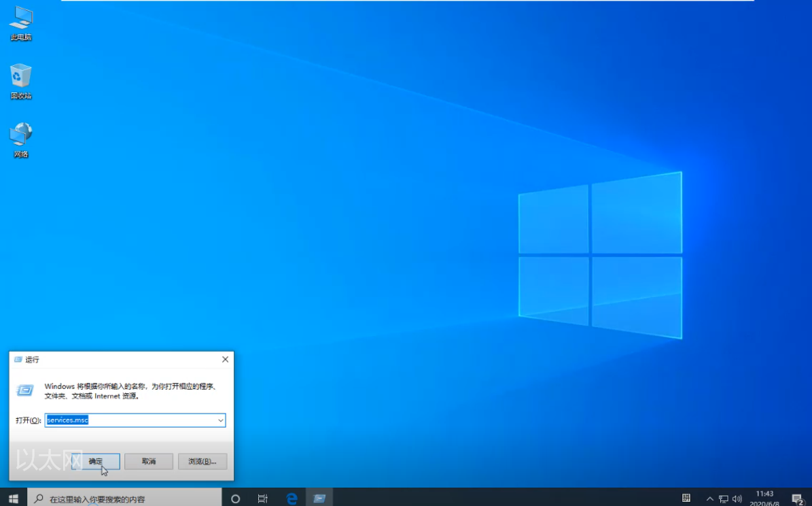Click 确定 to run services.msc
Screen dimensions: 812x506
pyautogui.click(x=96, y=461)
